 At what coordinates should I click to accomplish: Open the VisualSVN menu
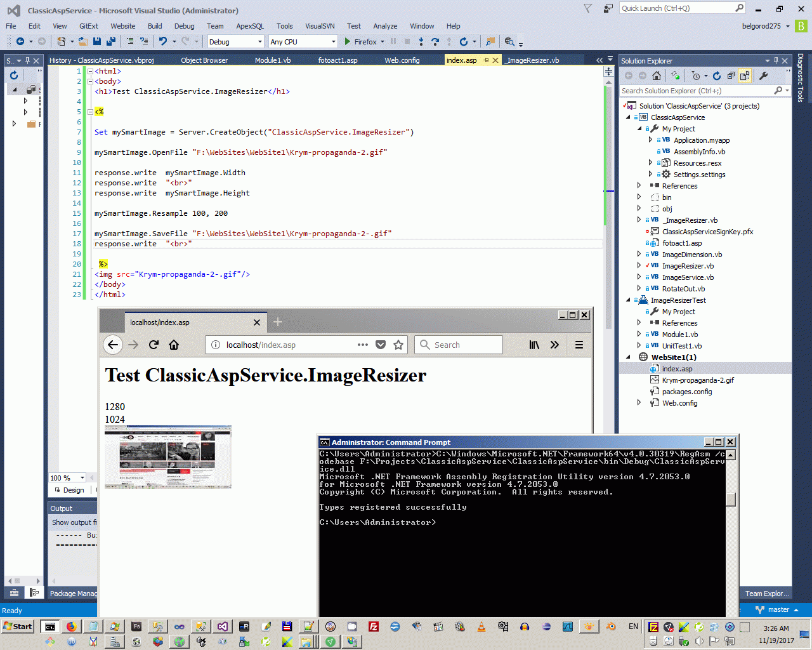click(320, 26)
